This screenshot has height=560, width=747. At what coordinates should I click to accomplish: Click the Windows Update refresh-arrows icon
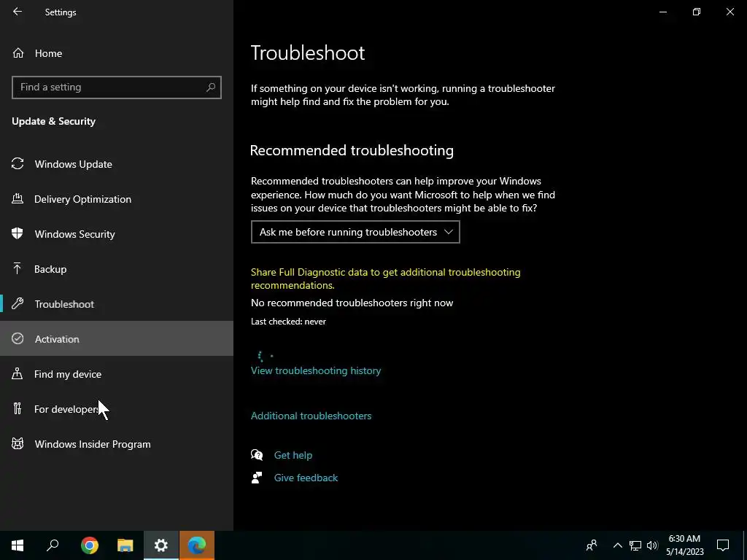(x=18, y=164)
